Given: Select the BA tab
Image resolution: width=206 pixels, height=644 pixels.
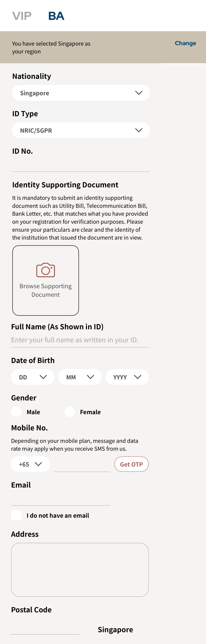Looking at the screenshot, I should (56, 16).
